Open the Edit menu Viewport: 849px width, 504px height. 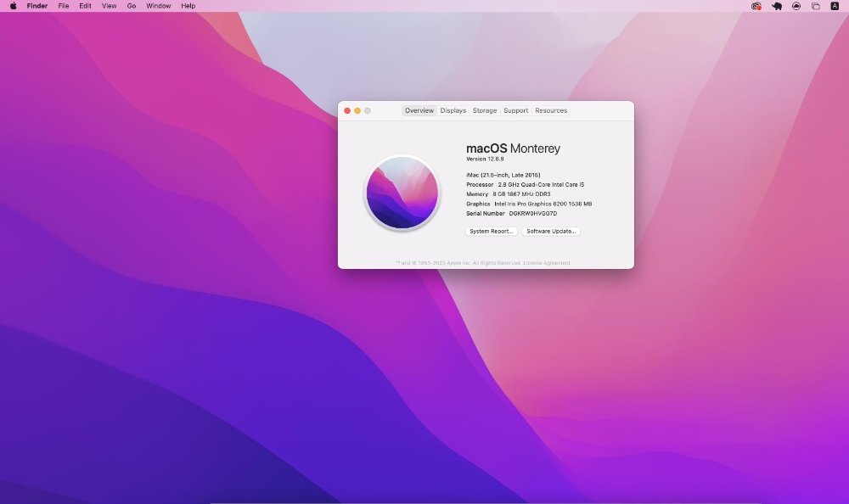tap(85, 6)
